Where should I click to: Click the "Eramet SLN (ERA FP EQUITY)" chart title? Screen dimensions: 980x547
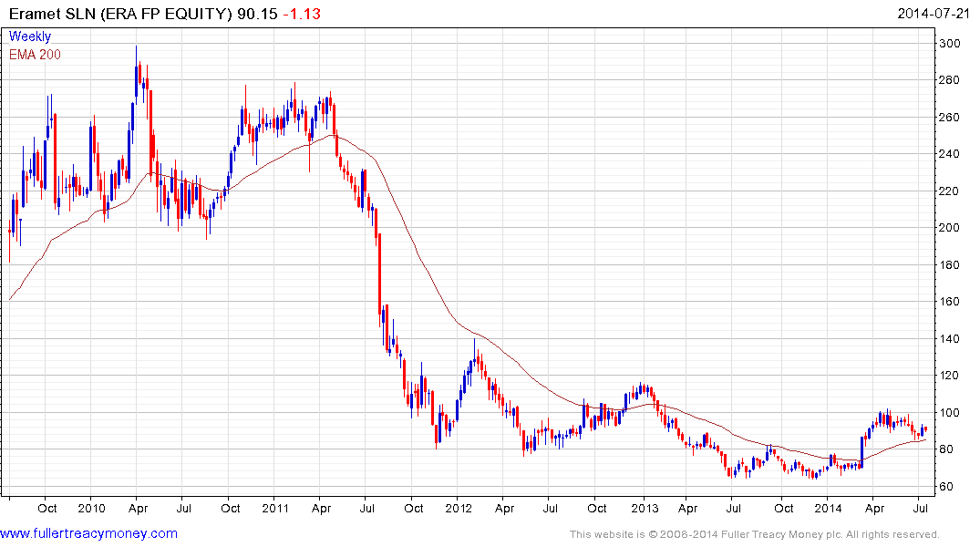pyautogui.click(x=120, y=14)
